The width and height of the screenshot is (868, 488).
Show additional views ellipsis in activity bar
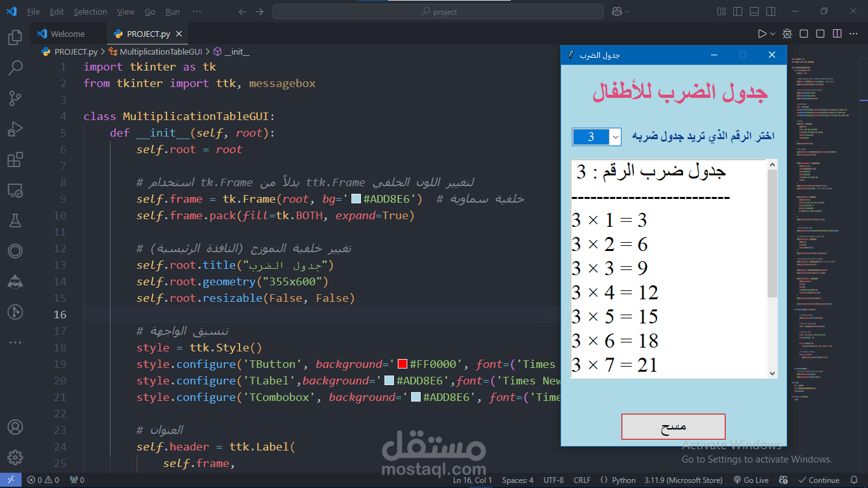click(x=15, y=342)
